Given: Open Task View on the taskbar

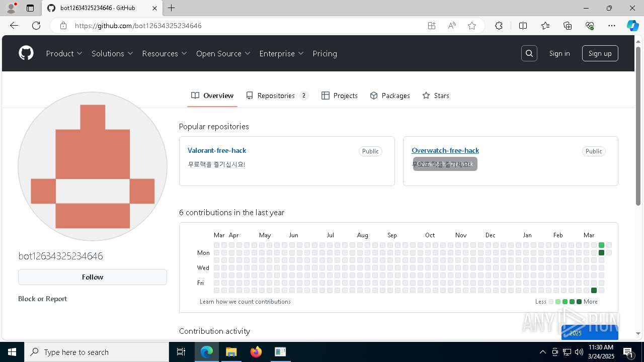Looking at the screenshot, I should (x=181, y=352).
